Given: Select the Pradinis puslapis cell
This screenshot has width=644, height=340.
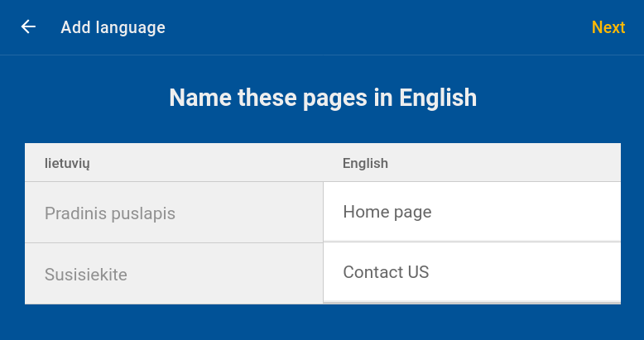Looking at the screenshot, I should coord(174,213).
